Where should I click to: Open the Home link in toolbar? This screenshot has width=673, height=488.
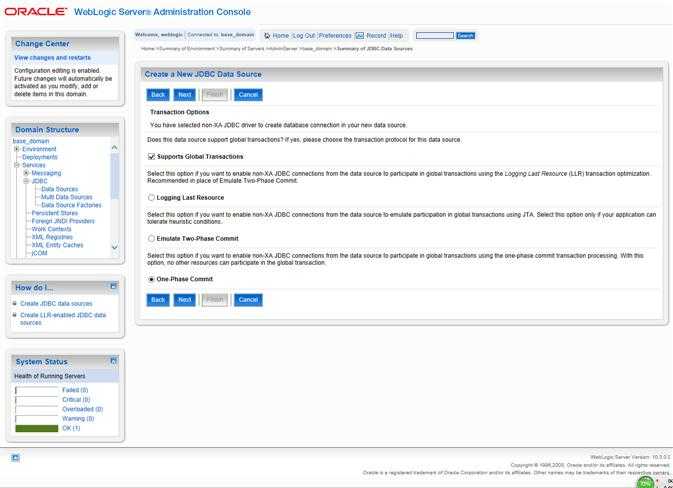click(x=281, y=36)
